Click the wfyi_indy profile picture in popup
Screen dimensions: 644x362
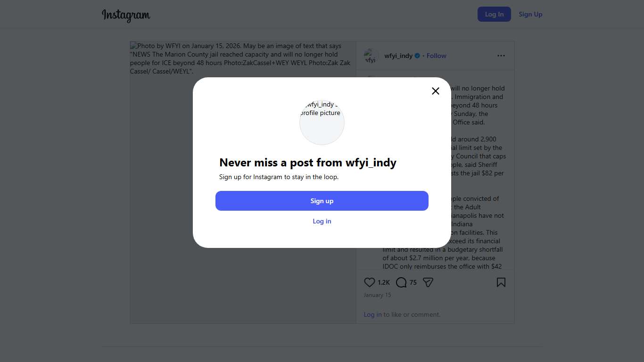click(x=322, y=123)
